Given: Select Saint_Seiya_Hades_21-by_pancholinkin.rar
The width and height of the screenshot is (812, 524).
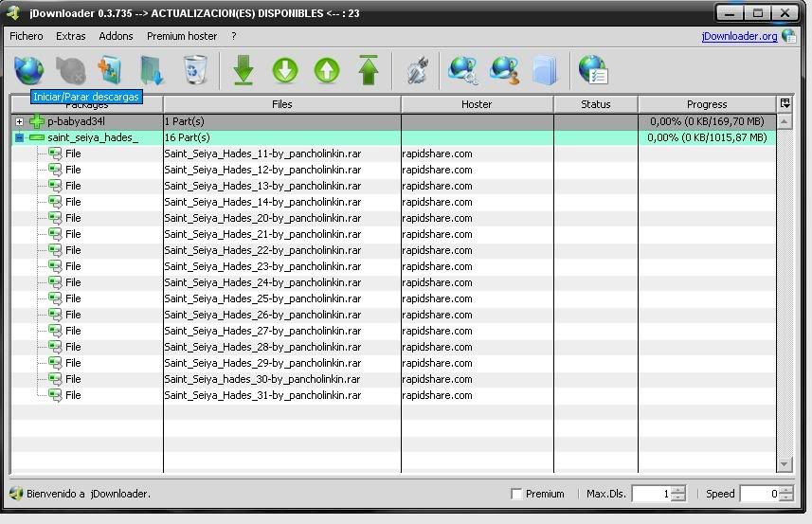Looking at the screenshot, I should click(x=262, y=234).
